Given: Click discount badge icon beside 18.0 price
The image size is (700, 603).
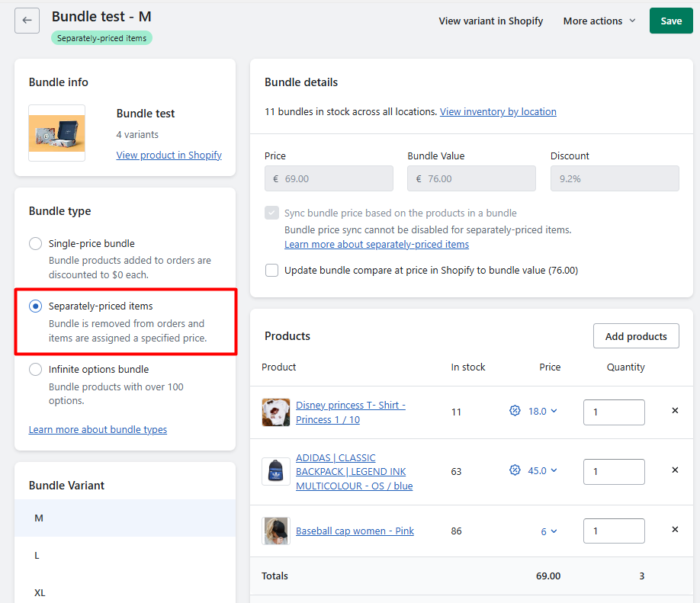Looking at the screenshot, I should [x=515, y=411].
